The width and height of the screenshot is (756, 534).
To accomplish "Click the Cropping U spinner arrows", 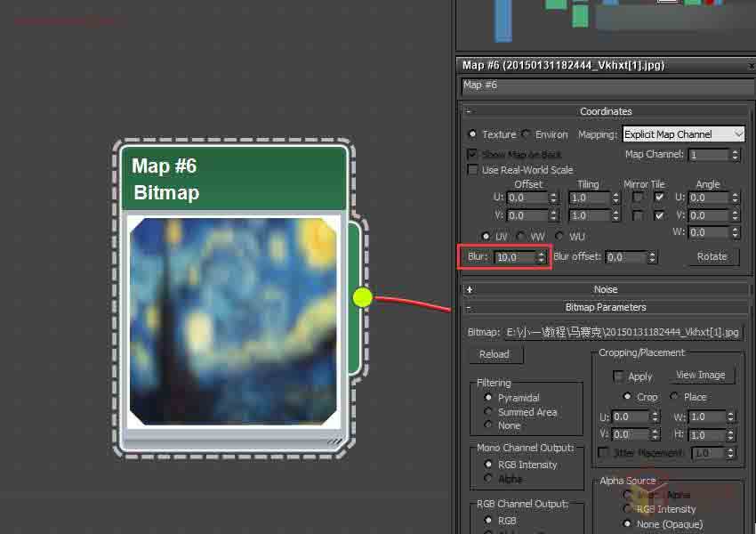I will tap(655, 417).
